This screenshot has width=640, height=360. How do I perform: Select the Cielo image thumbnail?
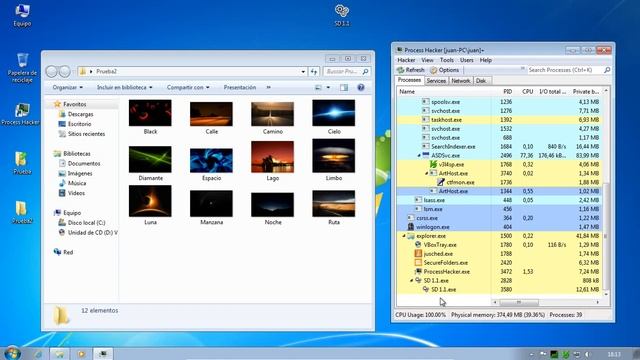333,113
